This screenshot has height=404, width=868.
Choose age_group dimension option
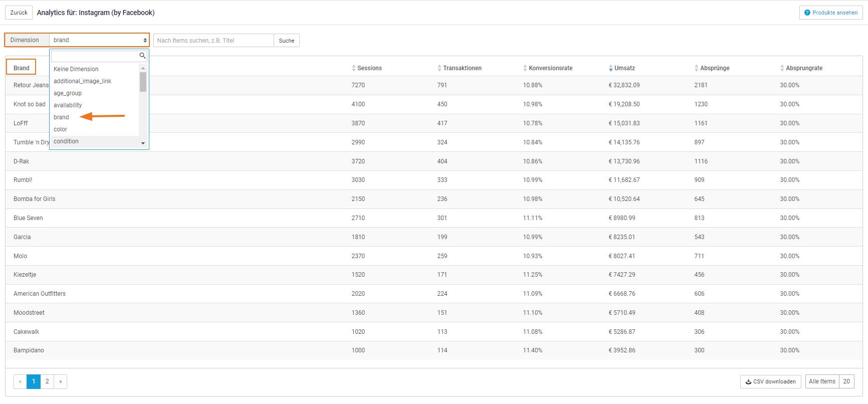pos(94,93)
